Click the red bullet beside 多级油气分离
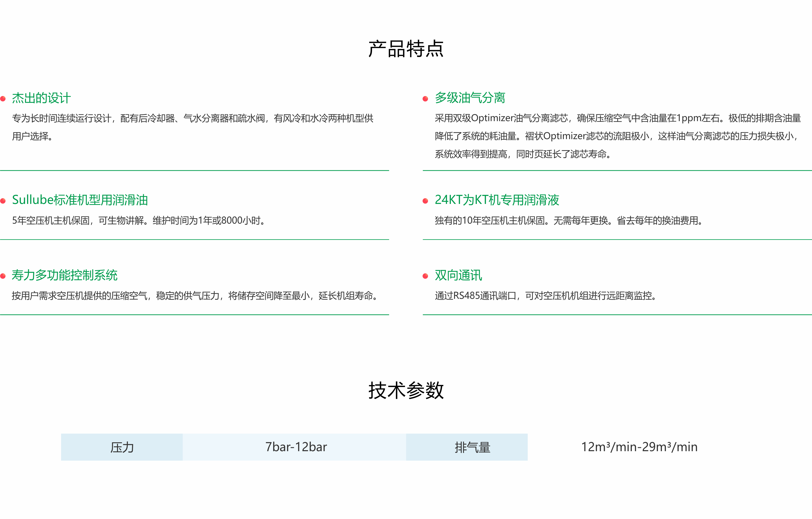The image size is (812, 519). coord(425,99)
